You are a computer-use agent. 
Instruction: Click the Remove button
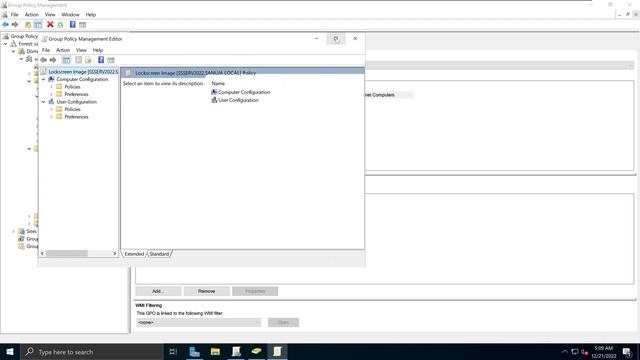pyautogui.click(x=207, y=291)
